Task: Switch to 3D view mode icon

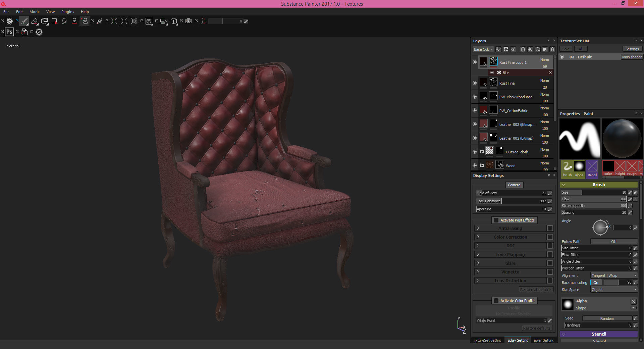Action: pos(149,21)
